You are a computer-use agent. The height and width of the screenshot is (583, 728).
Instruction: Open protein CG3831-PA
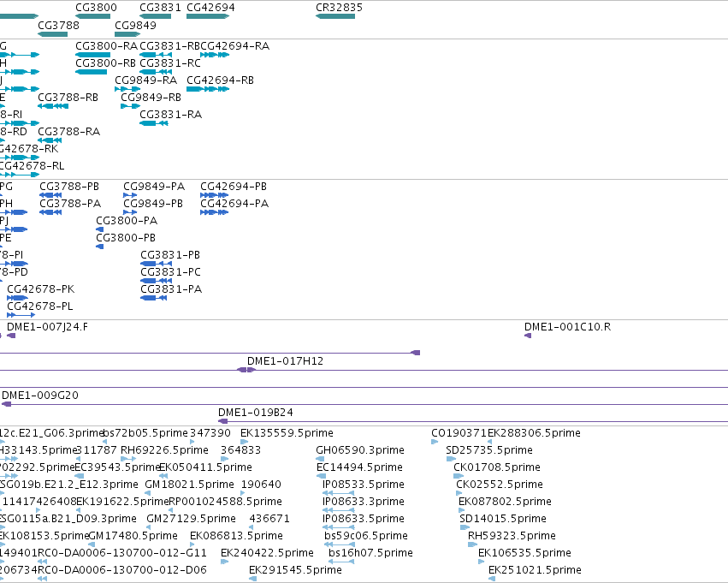[154, 298]
